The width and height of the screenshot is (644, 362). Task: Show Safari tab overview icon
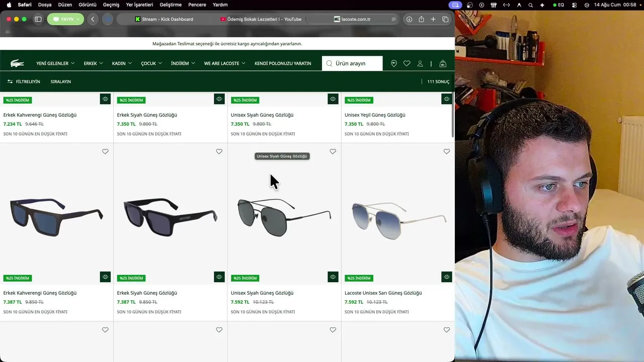point(445,19)
